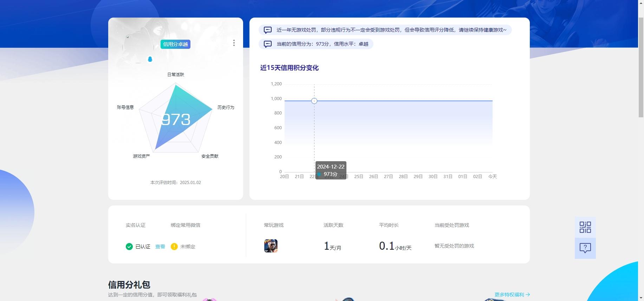Click the green checkmark icon next to 已认证
The width and height of the screenshot is (644, 301).
[x=129, y=247]
